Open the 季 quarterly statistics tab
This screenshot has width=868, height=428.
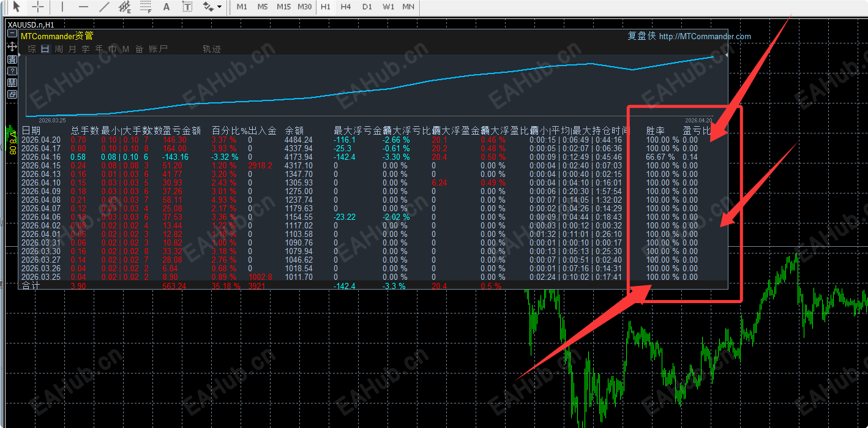click(x=86, y=49)
